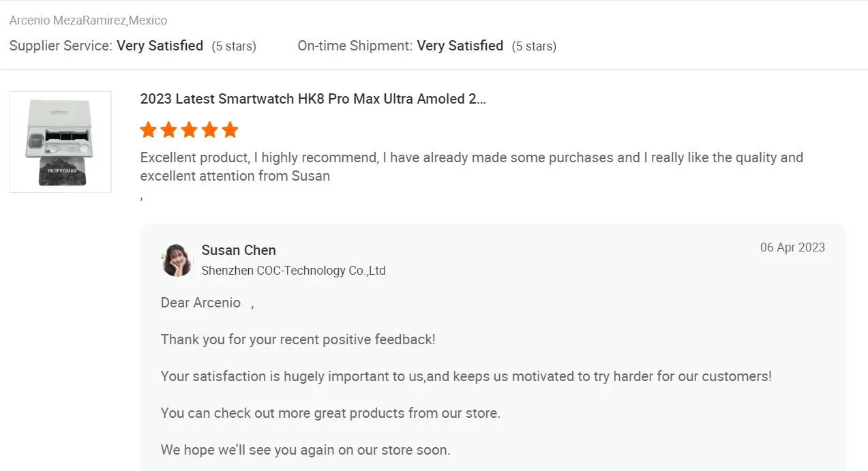This screenshot has height=471, width=868.
Task: Click the third orange rating star
Action: pyautogui.click(x=189, y=130)
